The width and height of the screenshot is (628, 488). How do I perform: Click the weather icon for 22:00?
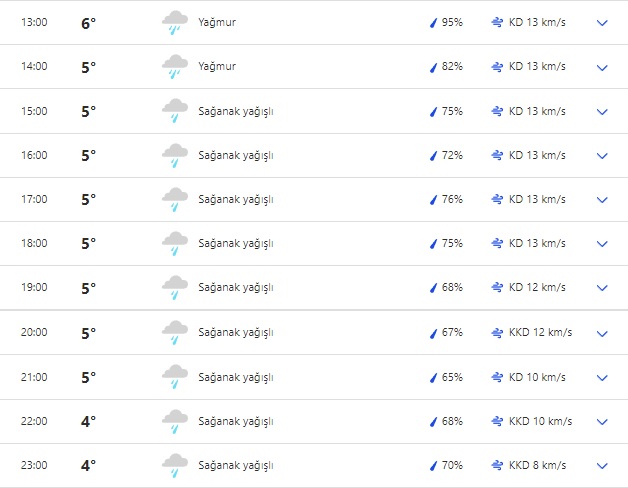pyautogui.click(x=175, y=421)
